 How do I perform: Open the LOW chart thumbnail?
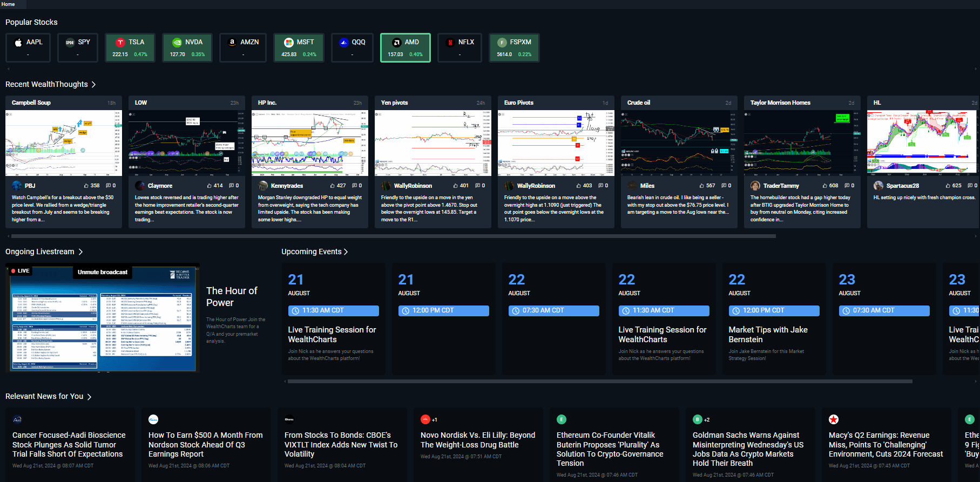187,143
